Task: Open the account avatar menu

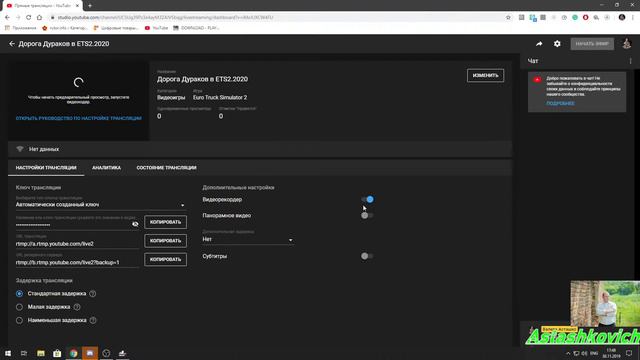Action: tap(627, 43)
